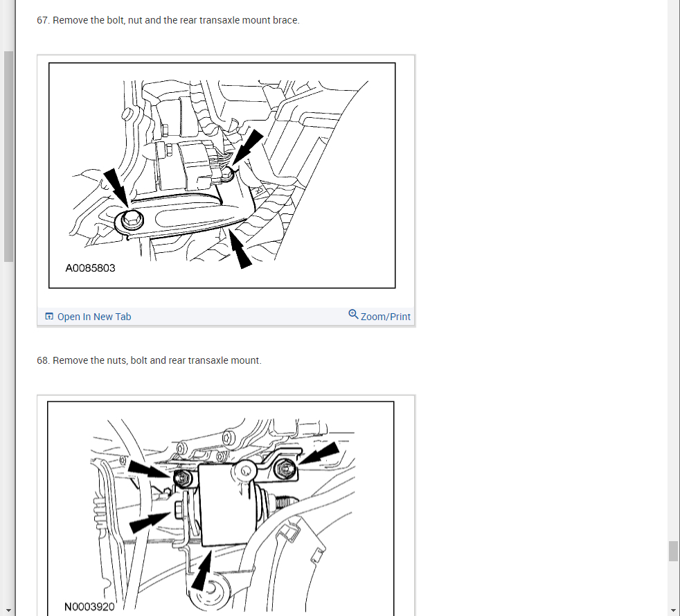Click the left pane's scroll-down arrow
This screenshot has height=616, width=680.
[x=9, y=610]
